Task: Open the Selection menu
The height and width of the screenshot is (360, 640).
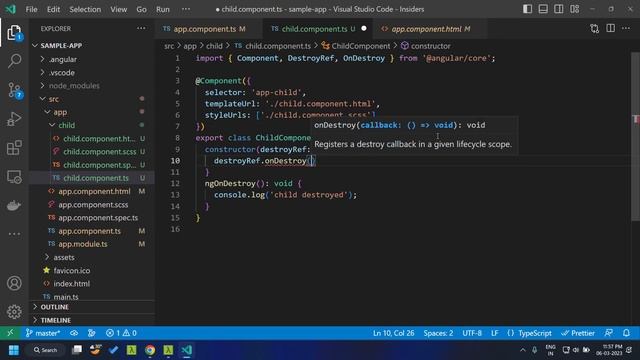Action: (85, 9)
